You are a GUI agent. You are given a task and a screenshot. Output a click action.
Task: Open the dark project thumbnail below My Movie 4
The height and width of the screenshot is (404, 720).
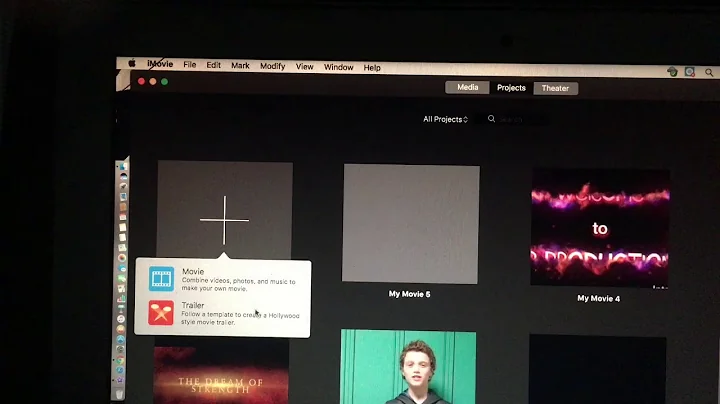[x=597, y=370]
